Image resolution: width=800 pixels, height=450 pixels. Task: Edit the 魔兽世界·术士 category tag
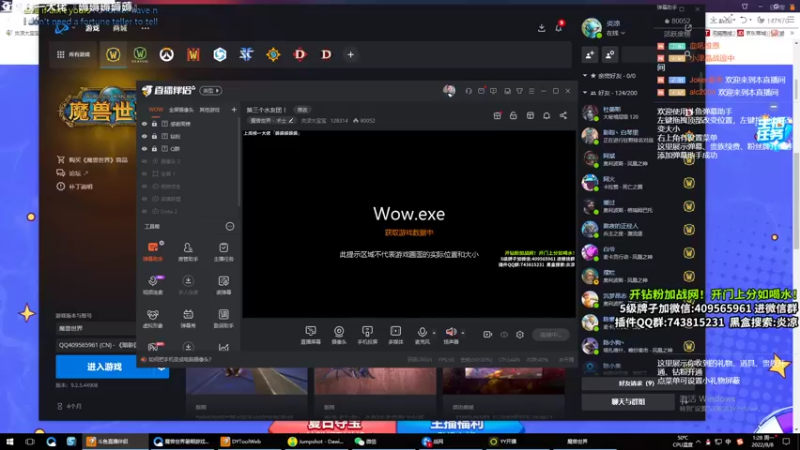click(x=272, y=120)
